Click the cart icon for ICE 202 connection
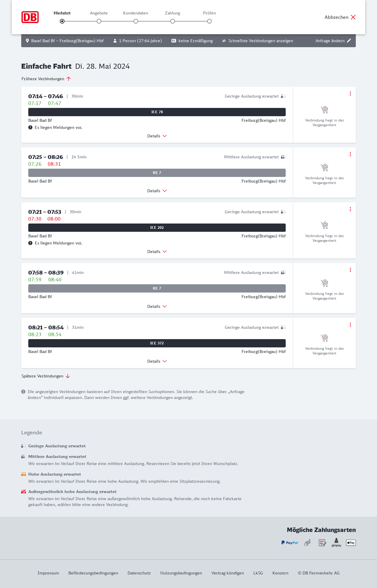This screenshot has height=588, width=377. [324, 225]
